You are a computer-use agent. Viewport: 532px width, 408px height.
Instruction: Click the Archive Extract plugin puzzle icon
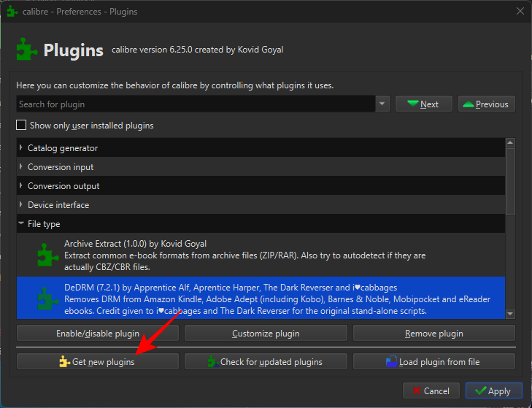47,255
